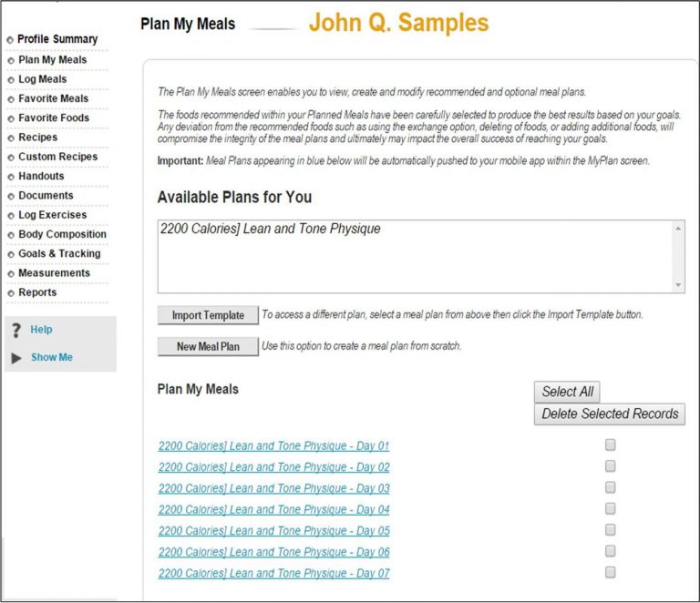Click the bullet icon beside Reports
This screenshot has width=700, height=603.
tap(10, 293)
